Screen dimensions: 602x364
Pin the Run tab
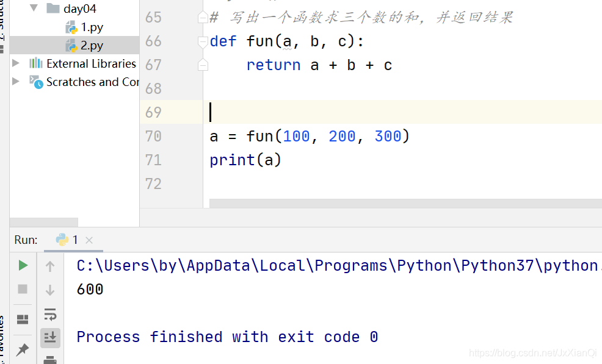point(23,349)
